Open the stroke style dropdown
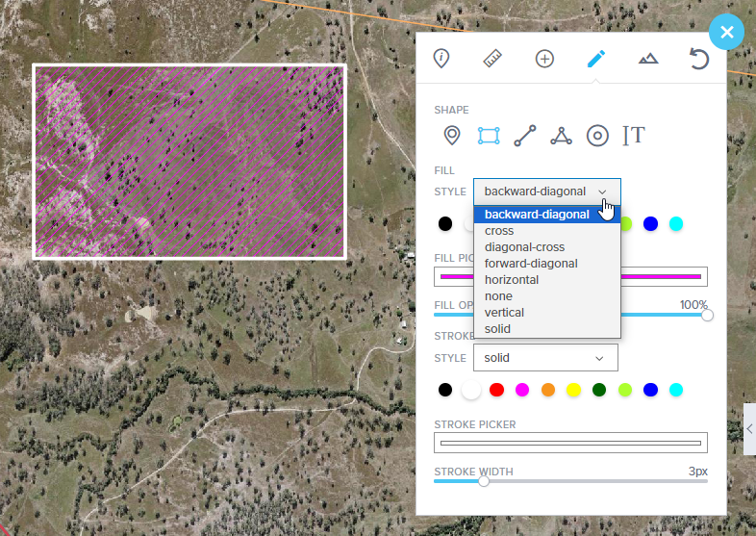This screenshot has height=536, width=756. 545,358
